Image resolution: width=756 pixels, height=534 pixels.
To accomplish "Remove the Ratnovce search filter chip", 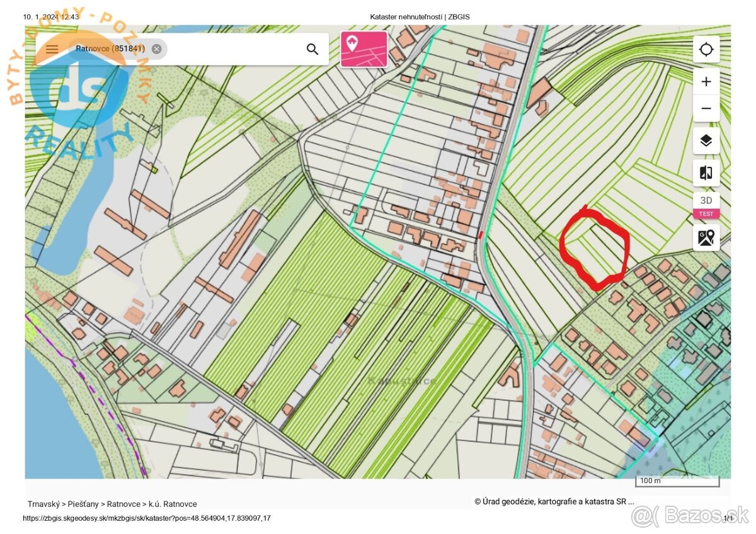I will click(155, 48).
